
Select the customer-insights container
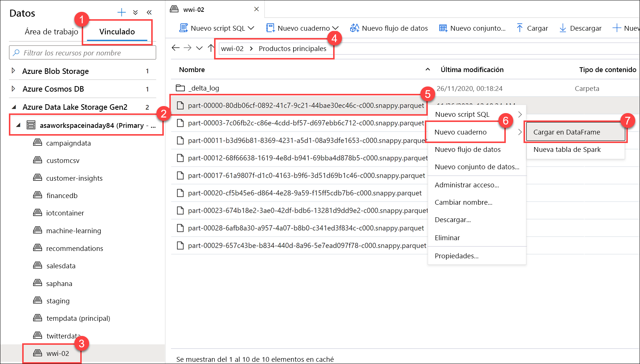click(x=74, y=178)
